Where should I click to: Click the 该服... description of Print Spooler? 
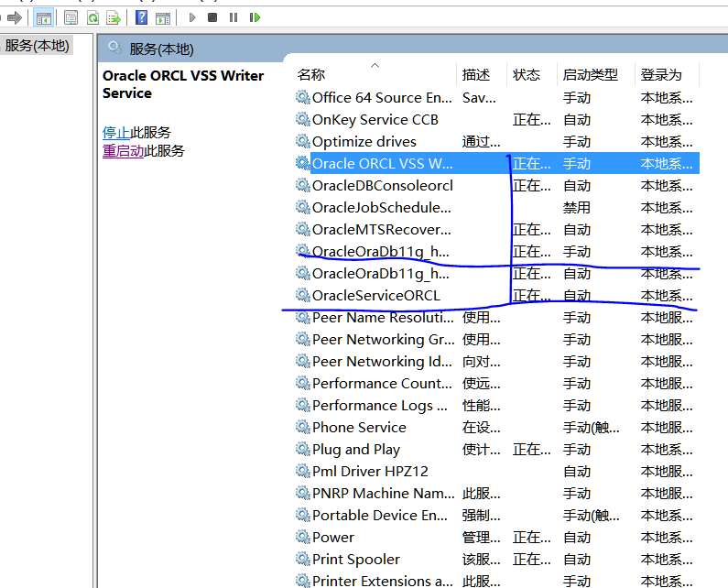pyautogui.click(x=482, y=560)
